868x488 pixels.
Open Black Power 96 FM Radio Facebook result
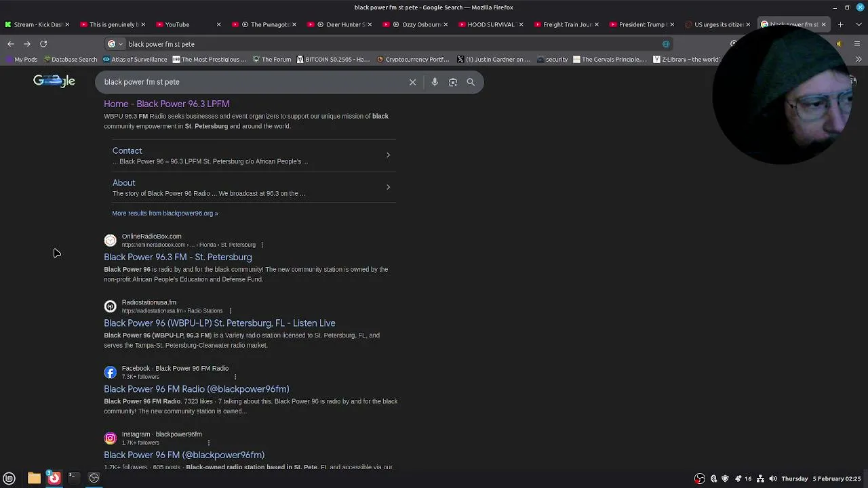coord(197,389)
